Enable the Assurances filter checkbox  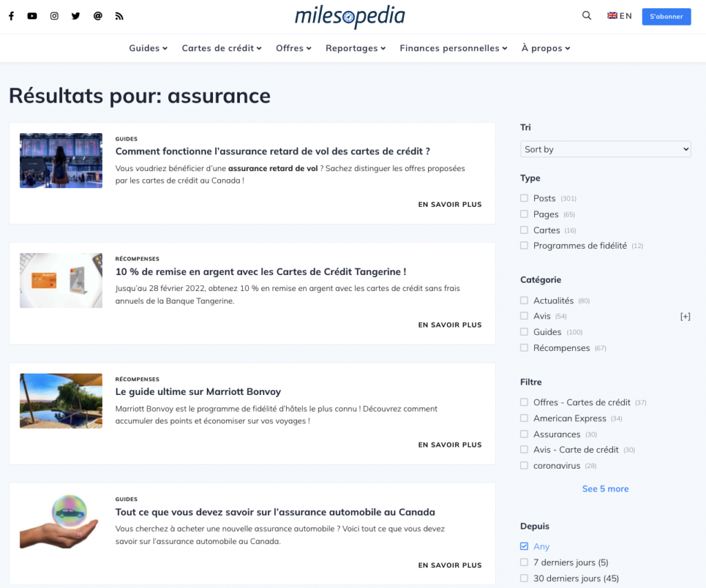click(x=523, y=434)
